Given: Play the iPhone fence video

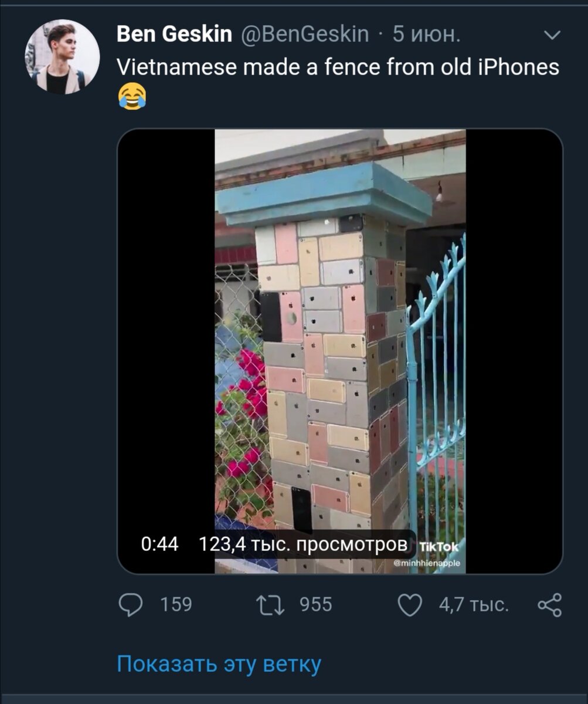Looking at the screenshot, I should 340,351.
